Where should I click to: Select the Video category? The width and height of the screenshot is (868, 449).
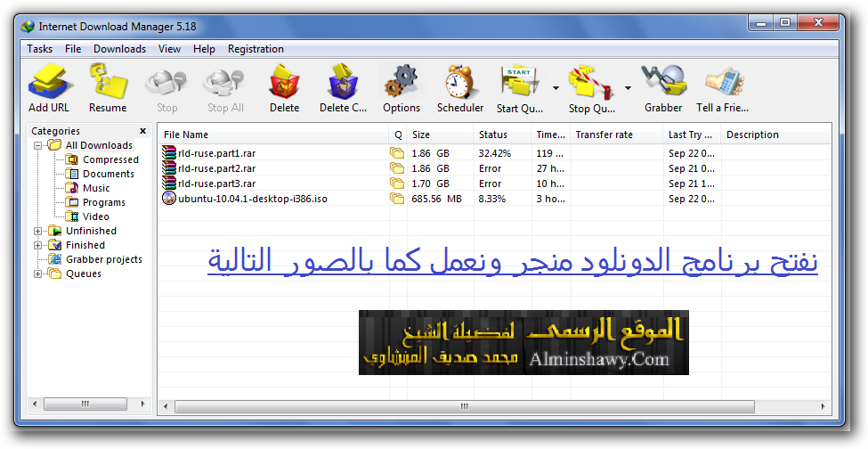click(95, 216)
